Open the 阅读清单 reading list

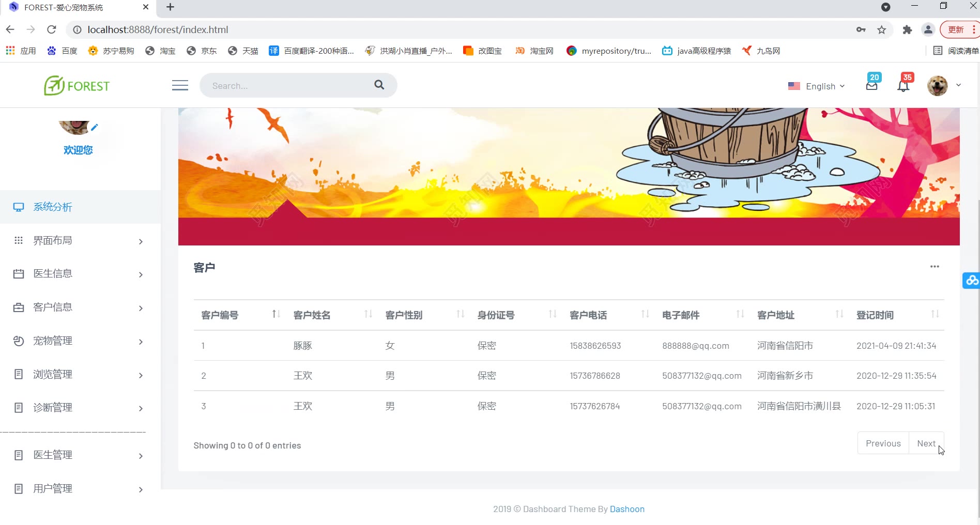956,51
